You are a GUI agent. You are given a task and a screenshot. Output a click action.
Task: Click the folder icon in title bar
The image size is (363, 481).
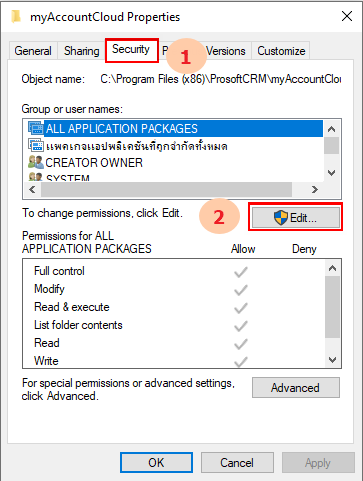(16, 16)
